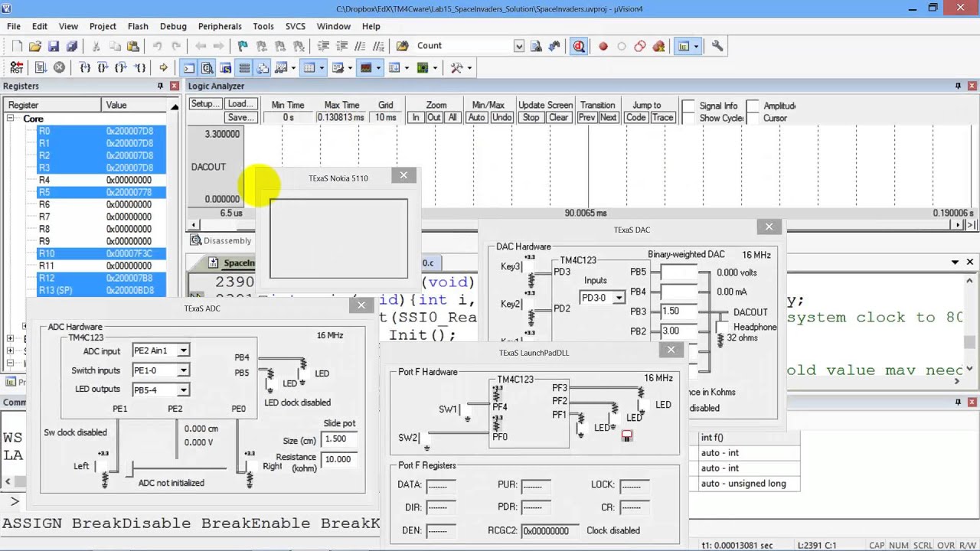Click Logic Analyzer scrollbar left arrow
980x551 pixels.
194,225
